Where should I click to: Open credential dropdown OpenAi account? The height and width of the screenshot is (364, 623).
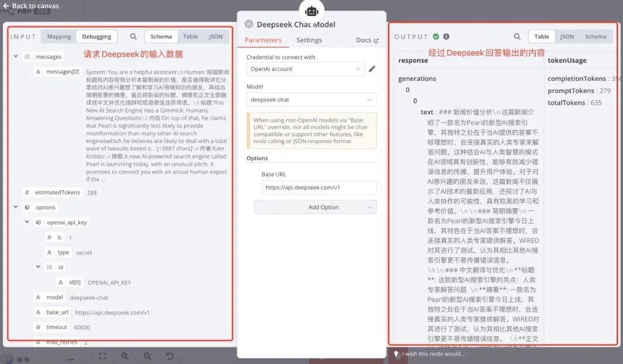click(306, 69)
